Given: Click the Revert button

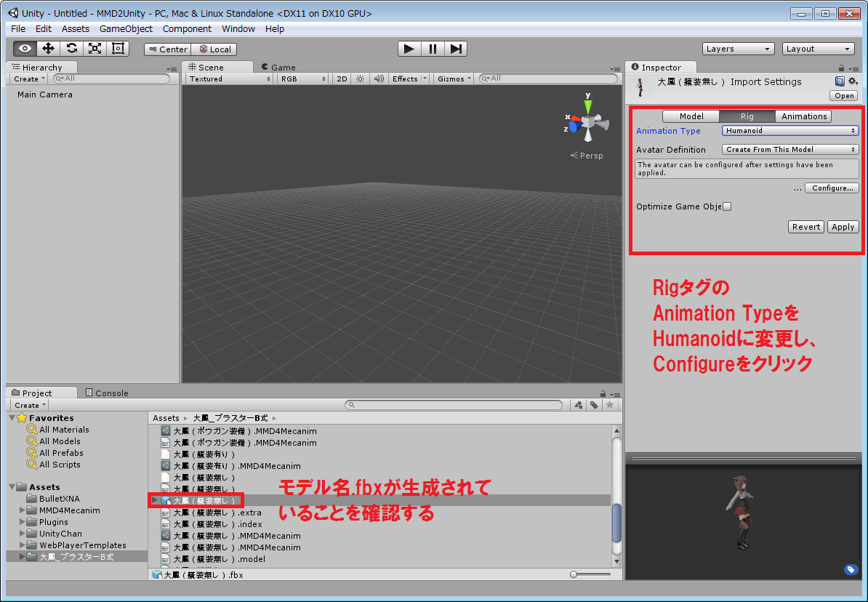Looking at the screenshot, I should [x=806, y=227].
